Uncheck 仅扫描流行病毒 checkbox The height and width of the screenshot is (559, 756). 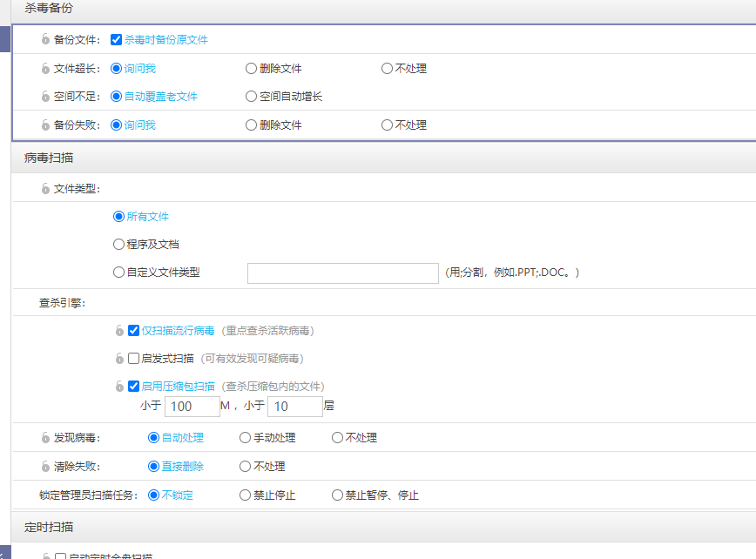(133, 331)
